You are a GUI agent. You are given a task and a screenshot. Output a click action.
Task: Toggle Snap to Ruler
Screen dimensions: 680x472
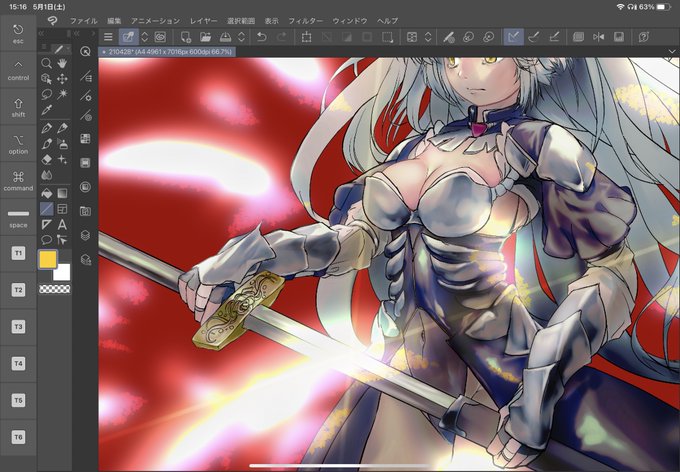pyautogui.click(x=513, y=37)
